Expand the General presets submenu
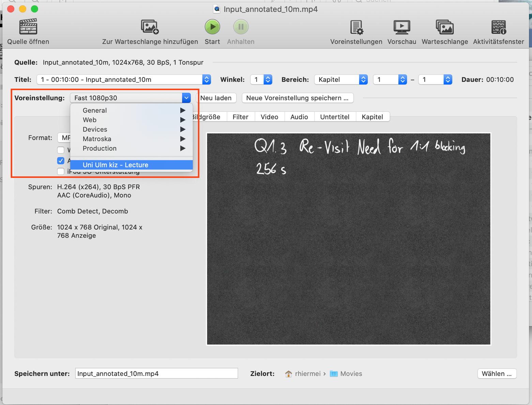Viewport: 532px width, 405px height. click(x=132, y=110)
